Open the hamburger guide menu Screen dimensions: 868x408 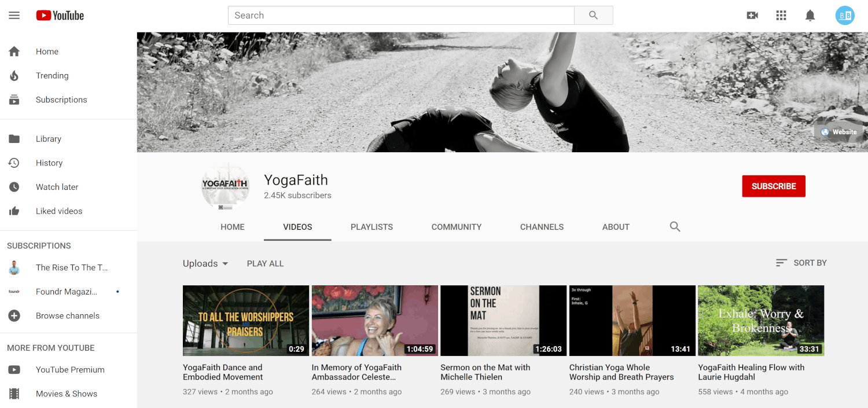(14, 16)
